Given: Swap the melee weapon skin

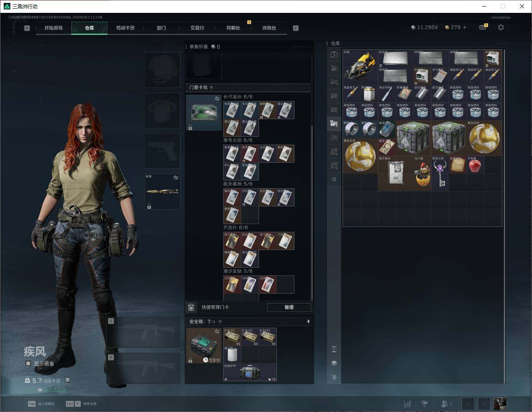Looking at the screenshot, I should click(176, 178).
